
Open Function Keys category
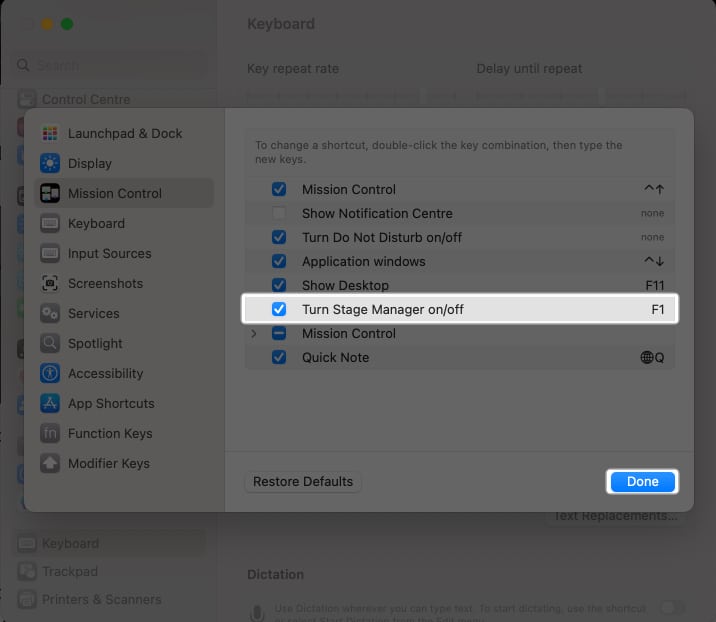(124, 433)
